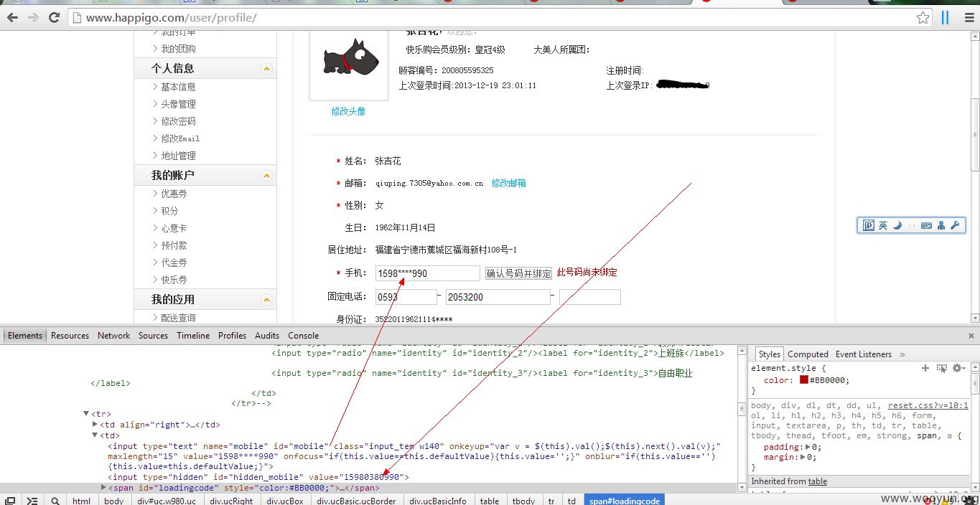Open 基本信息 in the sidebar
Screen dimensions: 980x505
click(178, 87)
